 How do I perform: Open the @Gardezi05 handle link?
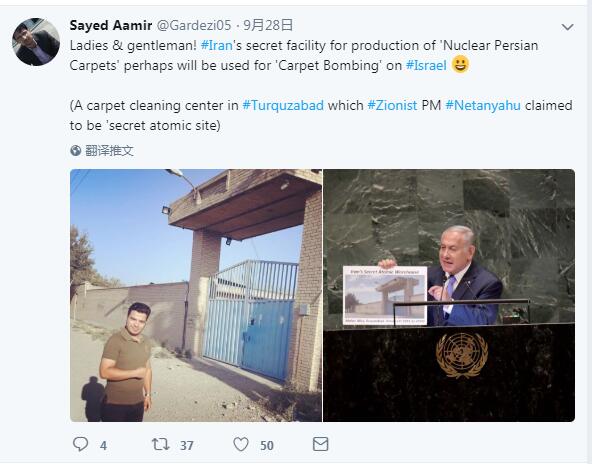(x=194, y=25)
